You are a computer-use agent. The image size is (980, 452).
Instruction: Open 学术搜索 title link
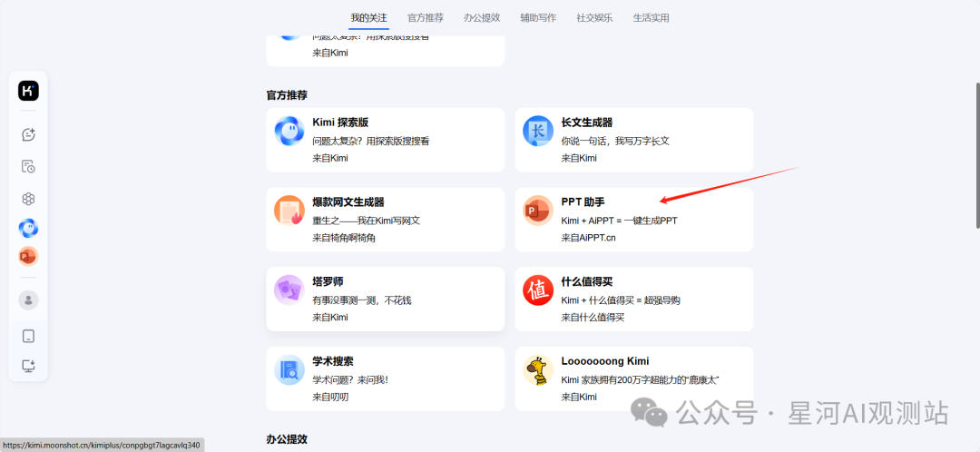click(333, 361)
